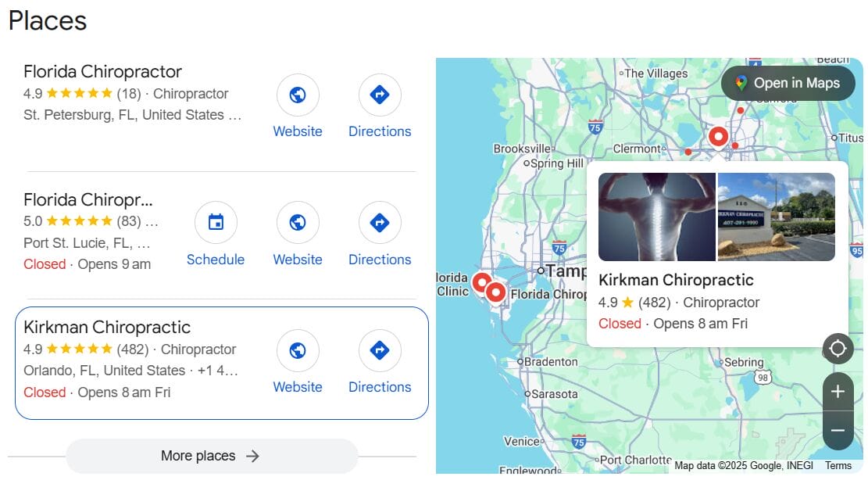868x491 pixels.
Task: Click Open in Maps button
Action: [x=788, y=83]
